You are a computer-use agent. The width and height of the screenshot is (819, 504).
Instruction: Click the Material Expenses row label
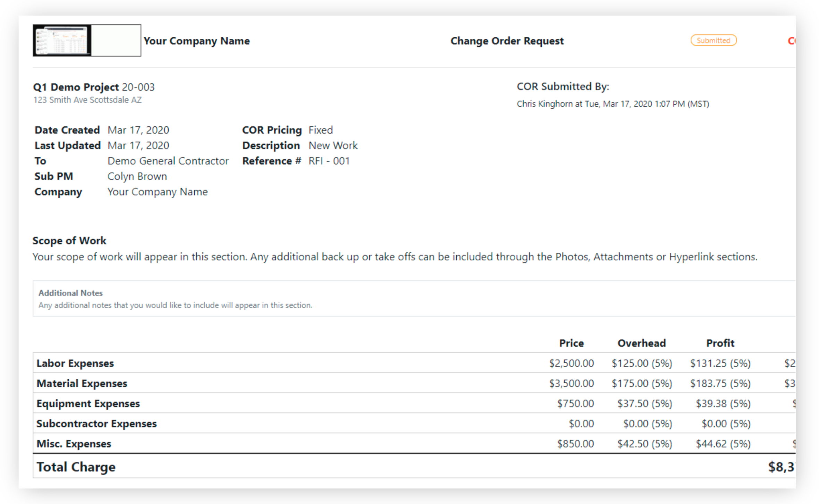(82, 383)
